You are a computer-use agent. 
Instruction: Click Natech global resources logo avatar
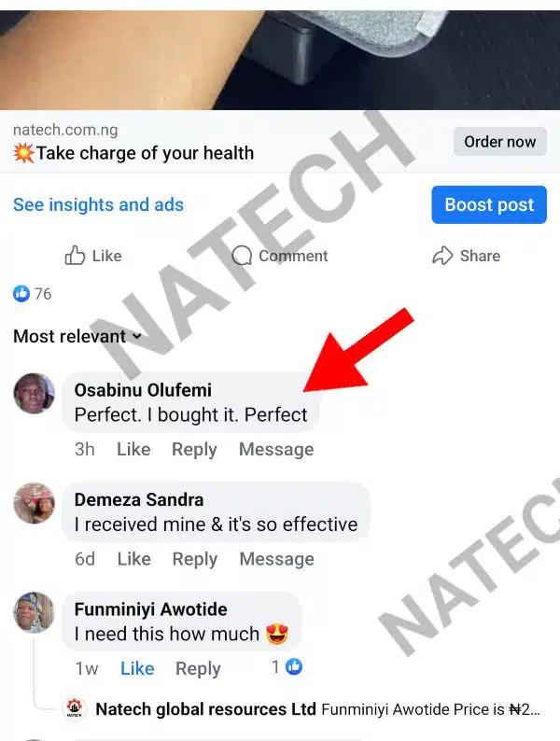click(x=74, y=708)
